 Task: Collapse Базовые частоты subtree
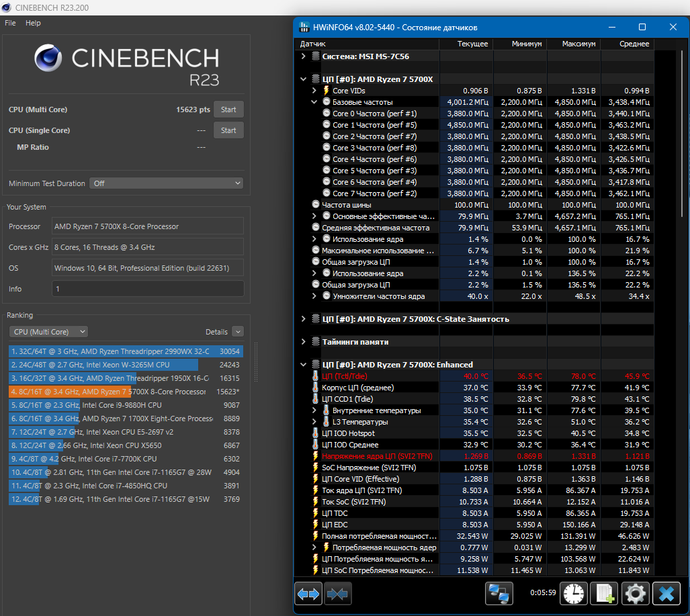(314, 102)
